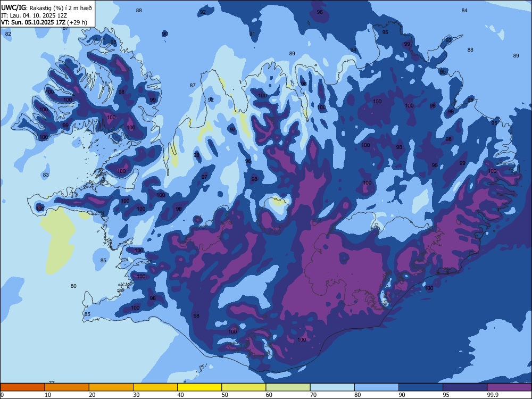Click the bright yellow 40–50 legend swatch
The image size is (532, 399).
click(199, 387)
